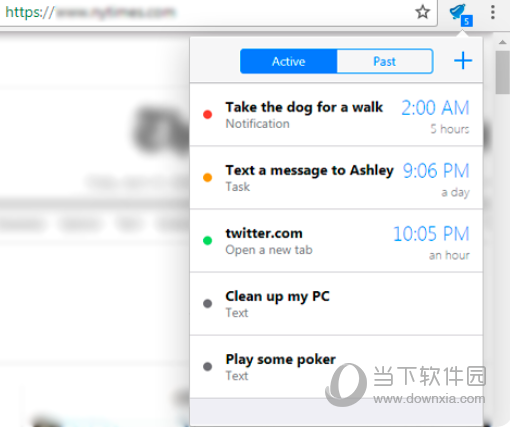510x428 pixels.
Task: Click the scrollbar up arrow
Action: tap(502, 42)
